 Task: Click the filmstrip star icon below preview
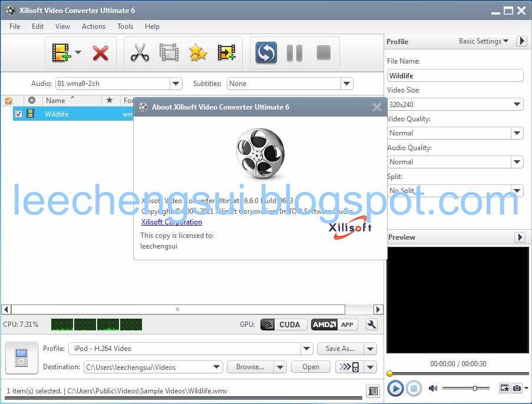[x=504, y=388]
